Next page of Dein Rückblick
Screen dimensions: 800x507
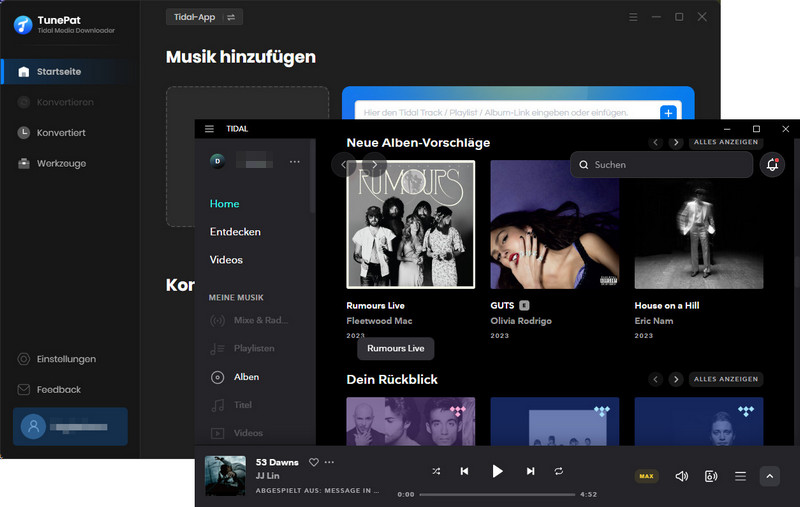click(676, 379)
